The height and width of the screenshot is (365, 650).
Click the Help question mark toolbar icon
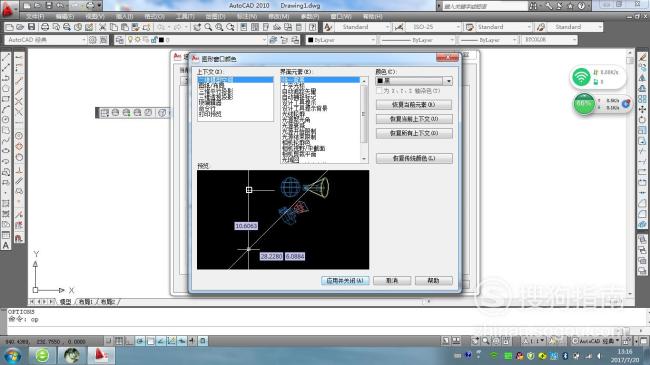pos(313,27)
